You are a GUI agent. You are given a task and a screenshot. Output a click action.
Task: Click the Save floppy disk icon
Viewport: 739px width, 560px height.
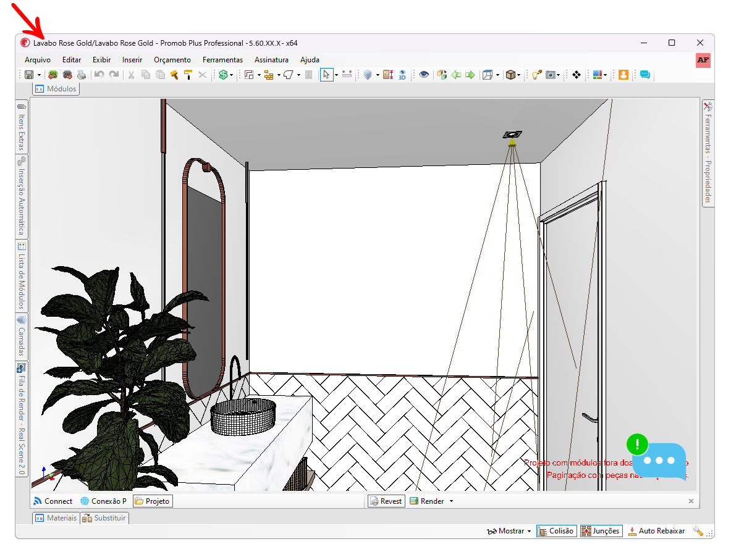click(x=29, y=75)
